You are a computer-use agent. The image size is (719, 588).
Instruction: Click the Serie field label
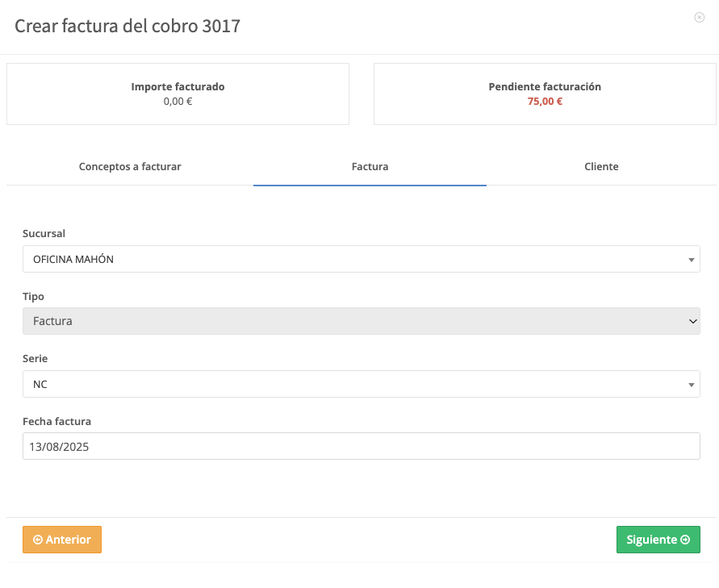coord(36,358)
